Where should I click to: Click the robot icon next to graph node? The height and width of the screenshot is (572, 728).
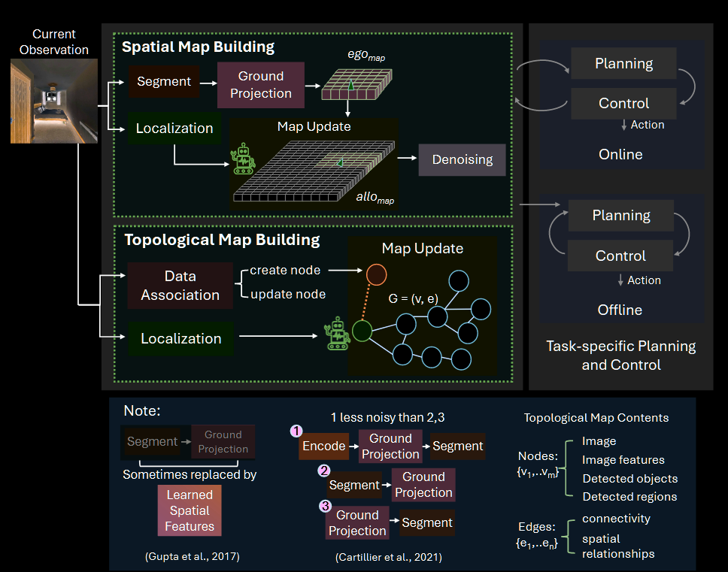337,333
